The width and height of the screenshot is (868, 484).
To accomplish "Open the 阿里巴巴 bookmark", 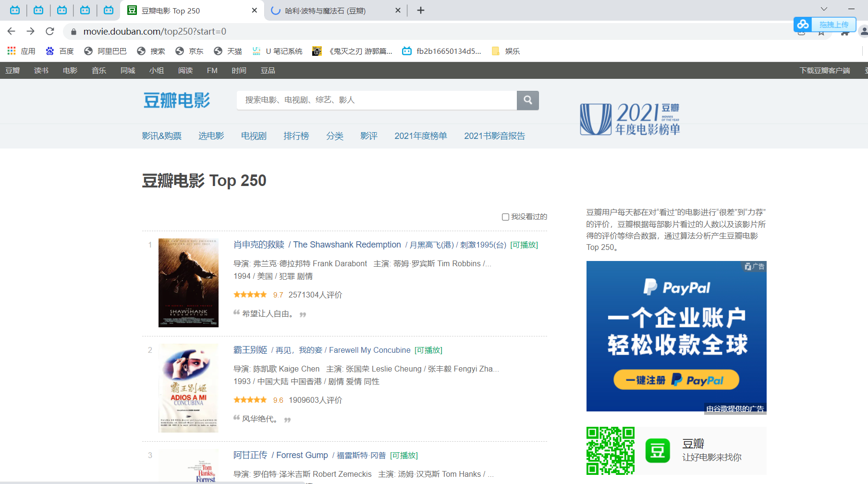I will [x=105, y=51].
